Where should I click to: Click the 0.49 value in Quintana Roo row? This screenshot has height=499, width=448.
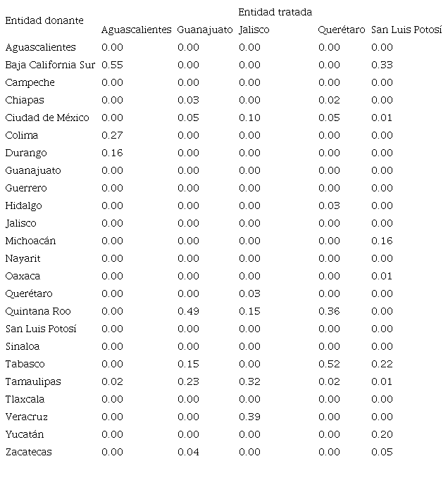188,312
